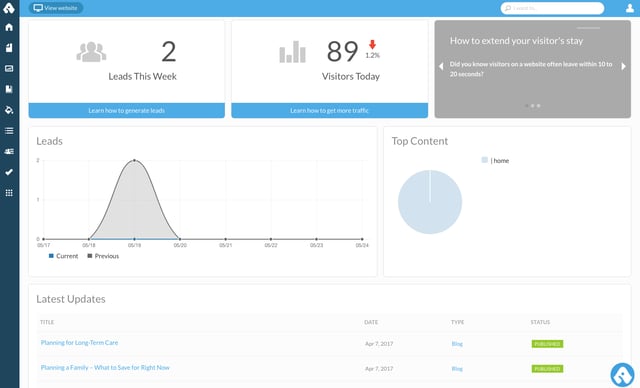Click the TITLE column header

(47, 322)
